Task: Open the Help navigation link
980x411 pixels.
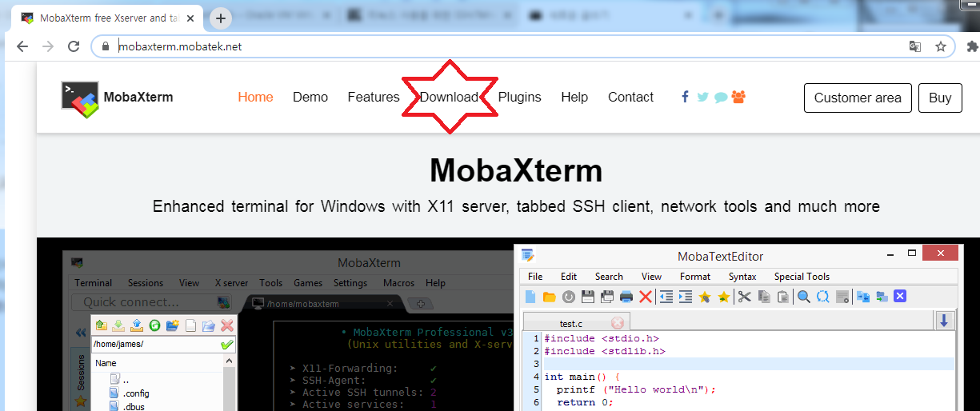Action: [574, 98]
